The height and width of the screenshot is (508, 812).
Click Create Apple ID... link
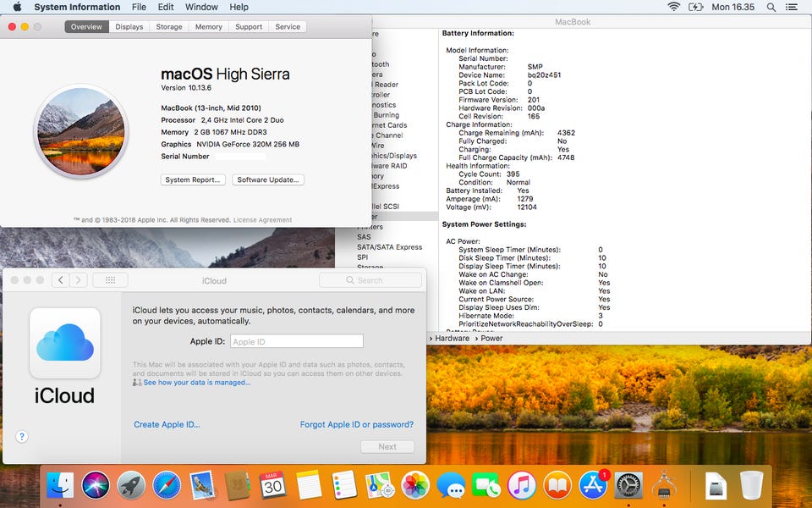(167, 424)
